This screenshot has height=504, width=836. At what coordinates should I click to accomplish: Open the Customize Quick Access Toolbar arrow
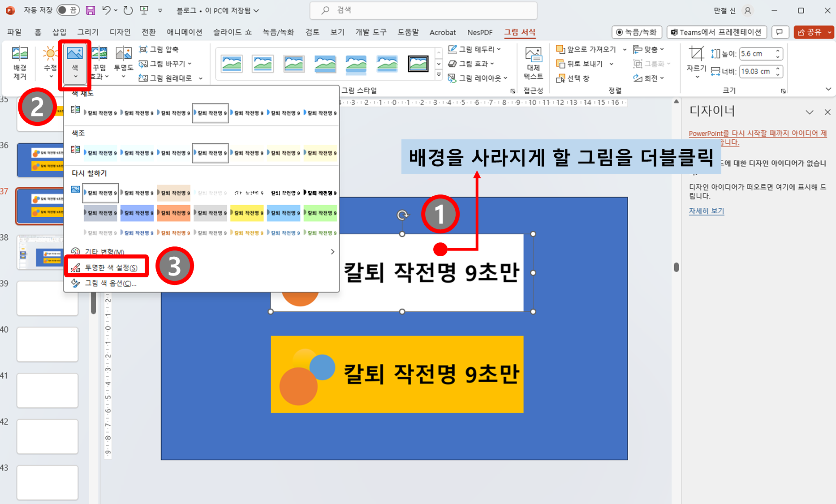click(x=160, y=10)
